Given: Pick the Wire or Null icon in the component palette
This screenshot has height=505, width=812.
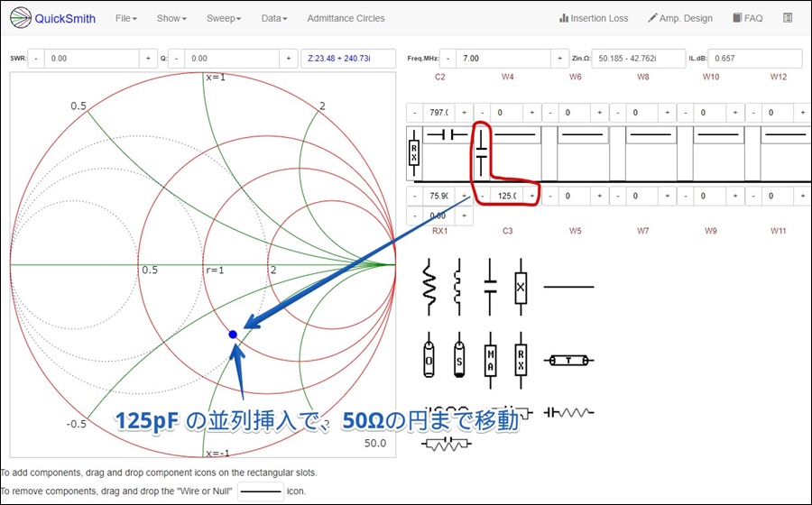Looking at the screenshot, I should click(568, 286).
